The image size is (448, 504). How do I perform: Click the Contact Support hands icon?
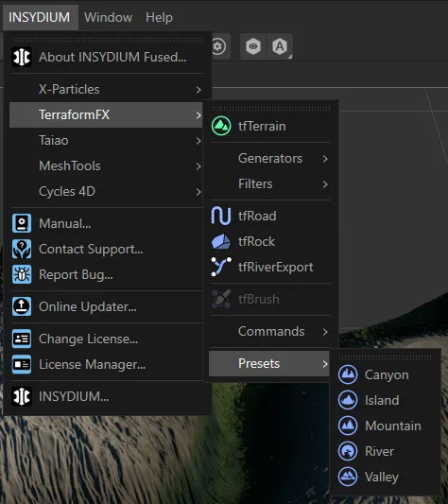pyautogui.click(x=22, y=249)
